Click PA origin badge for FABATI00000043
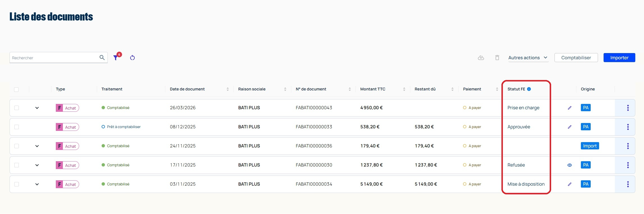Image resolution: width=644 pixels, height=214 pixels. click(586, 108)
